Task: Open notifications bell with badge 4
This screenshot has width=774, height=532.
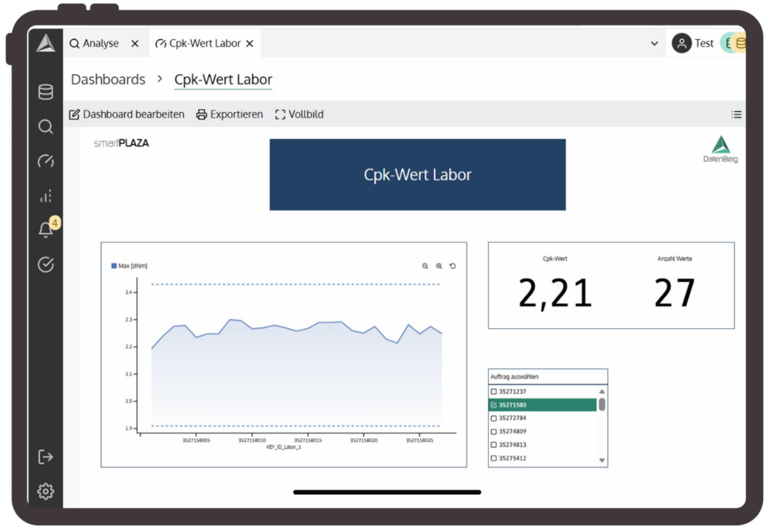Action: coord(47,228)
